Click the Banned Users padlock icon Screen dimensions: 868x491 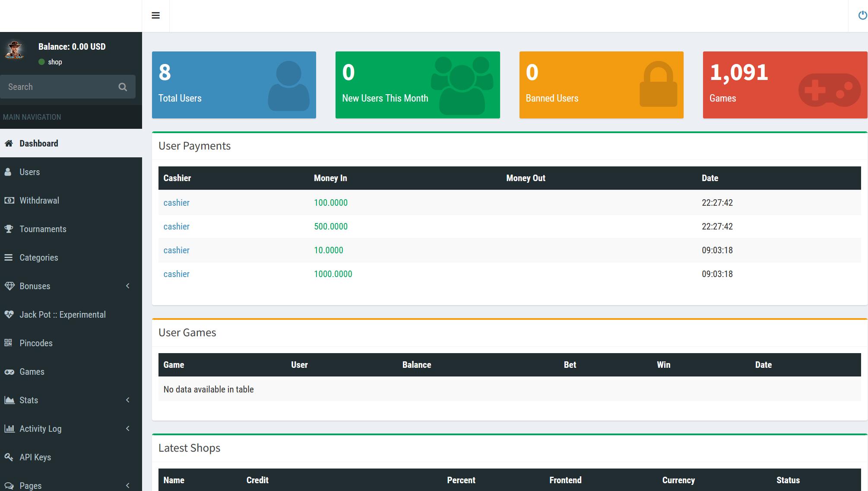click(658, 84)
